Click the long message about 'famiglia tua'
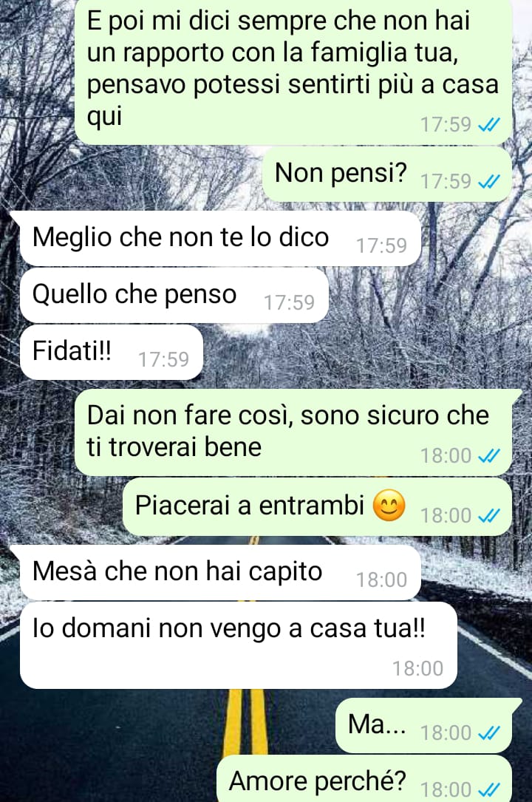 (293, 70)
